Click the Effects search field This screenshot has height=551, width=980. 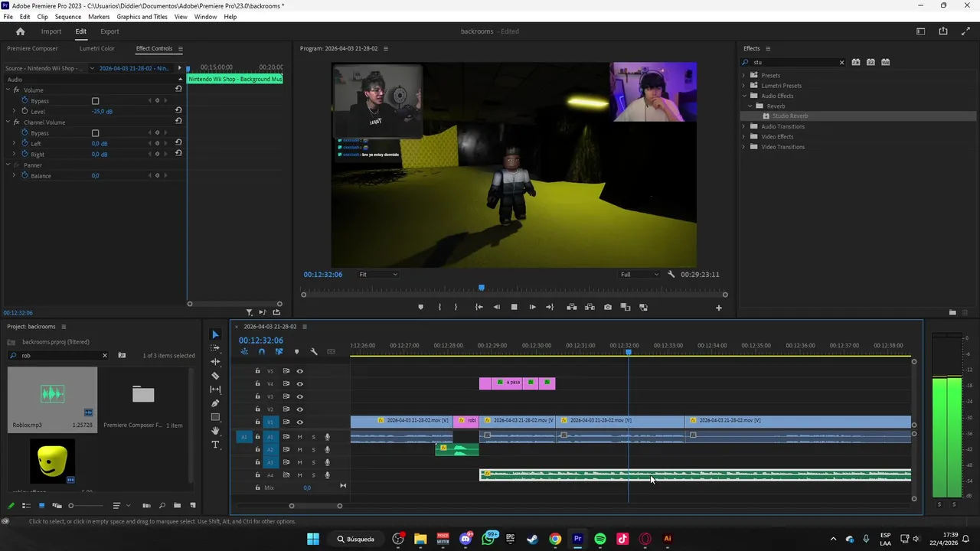[x=792, y=62]
